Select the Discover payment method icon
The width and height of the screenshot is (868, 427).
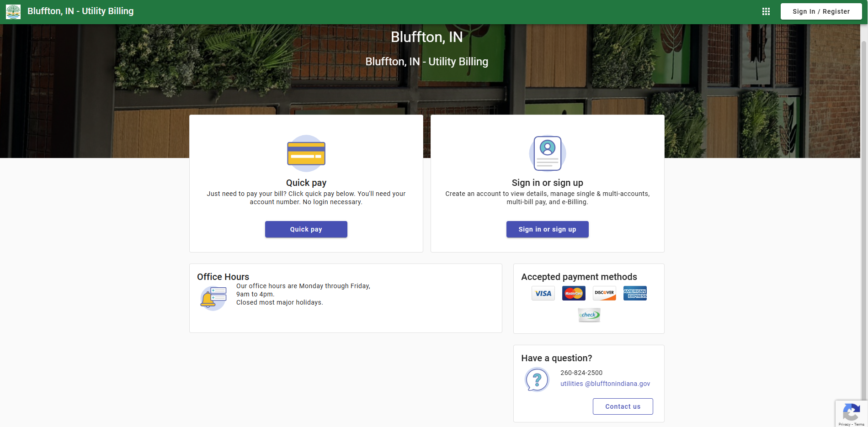(x=604, y=293)
